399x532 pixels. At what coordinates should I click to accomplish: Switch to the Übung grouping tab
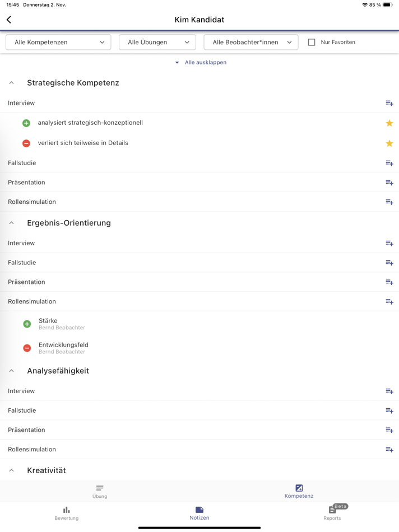99,491
